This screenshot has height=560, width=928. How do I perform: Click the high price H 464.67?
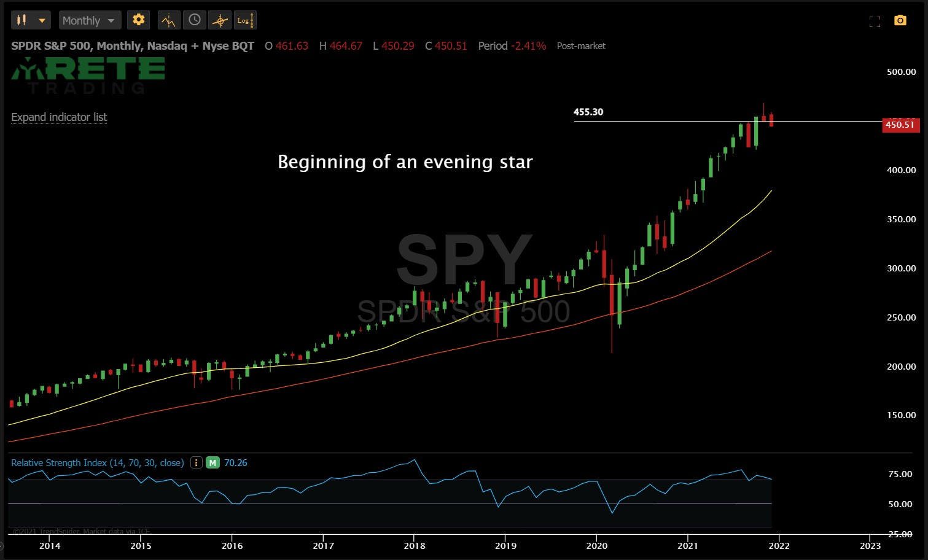(x=341, y=46)
